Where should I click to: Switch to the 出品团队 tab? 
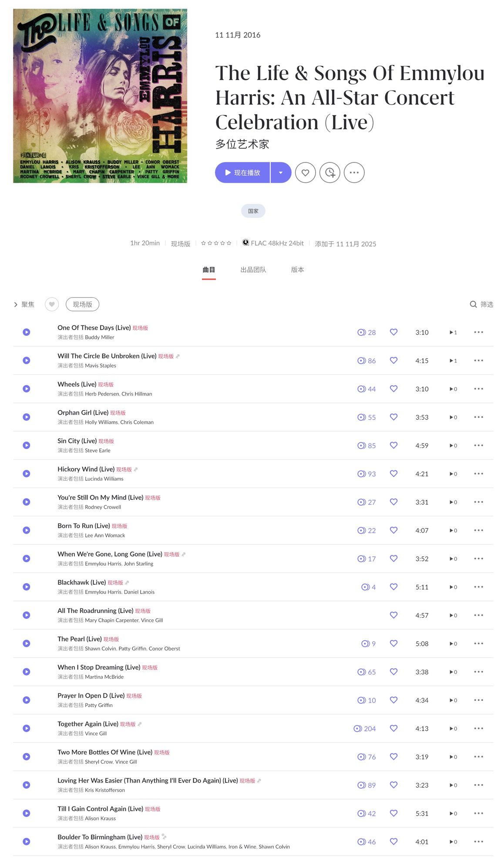click(x=253, y=270)
